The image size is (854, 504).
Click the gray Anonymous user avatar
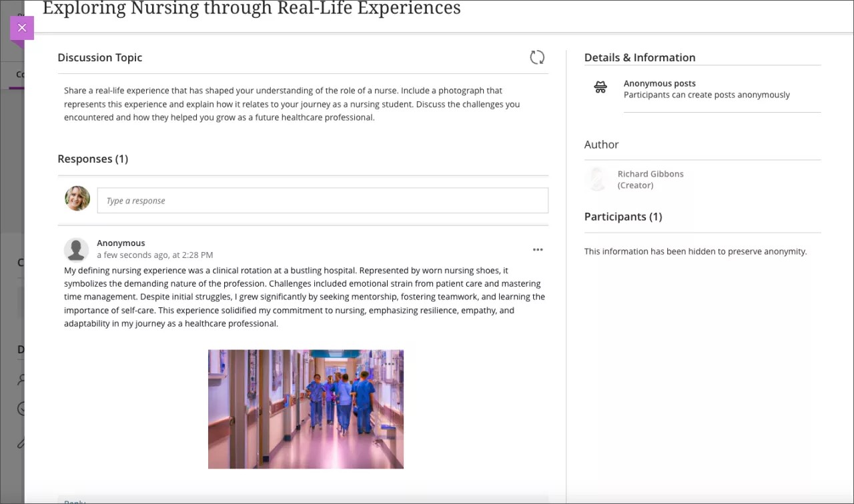[77, 249]
